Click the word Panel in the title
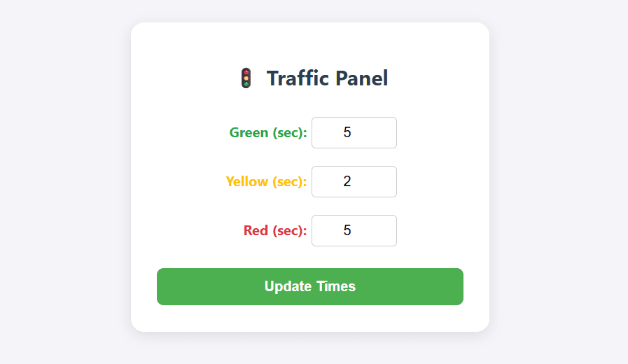 pos(361,78)
